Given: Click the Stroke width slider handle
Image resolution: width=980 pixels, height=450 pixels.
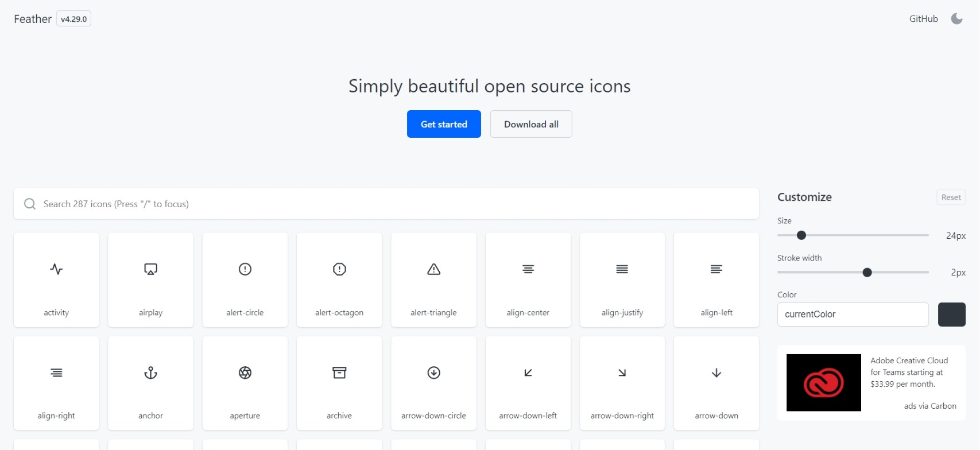Looking at the screenshot, I should 867,273.
